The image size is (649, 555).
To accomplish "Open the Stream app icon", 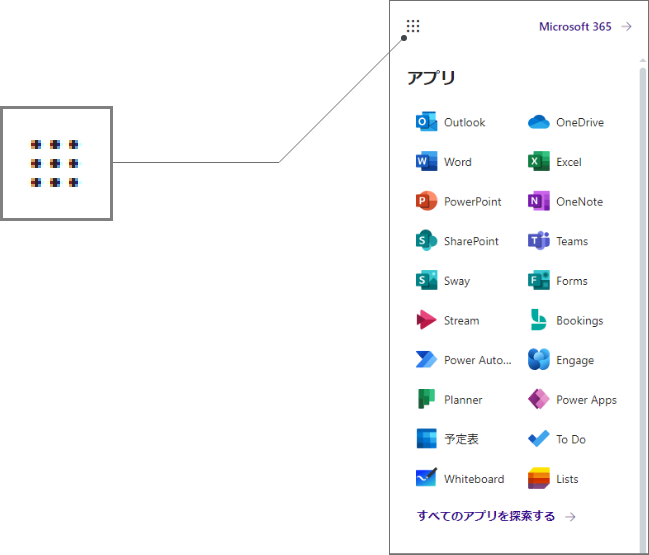I will pos(426,320).
